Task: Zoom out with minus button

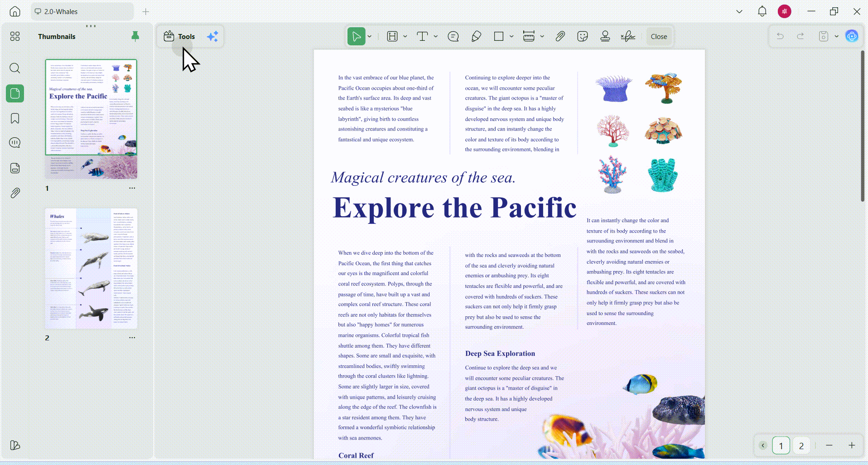Action: point(829,446)
